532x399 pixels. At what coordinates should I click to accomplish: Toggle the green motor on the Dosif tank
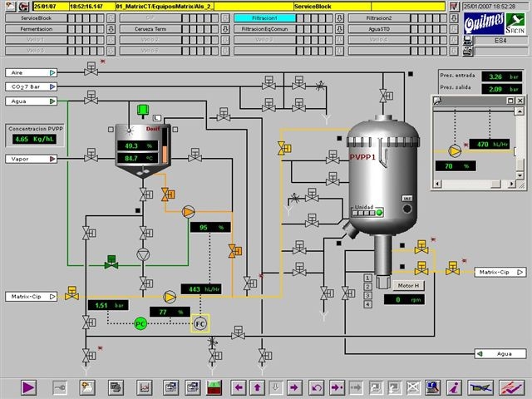click(x=143, y=111)
